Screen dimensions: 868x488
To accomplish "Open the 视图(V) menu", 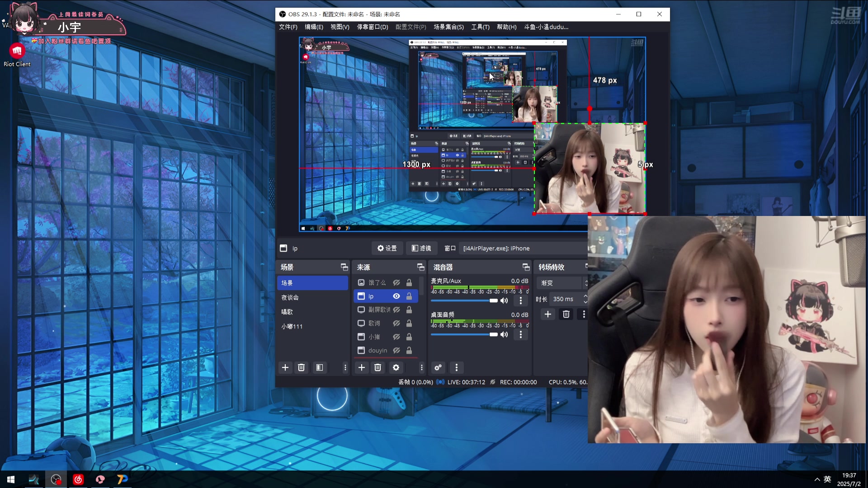I will pos(340,27).
